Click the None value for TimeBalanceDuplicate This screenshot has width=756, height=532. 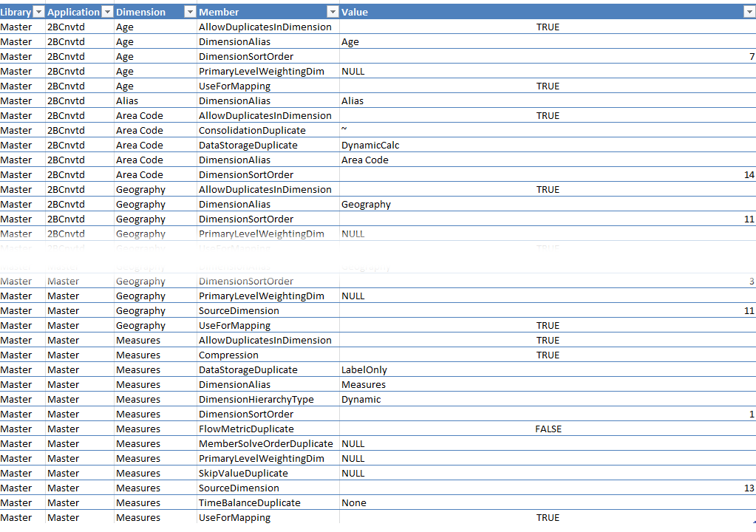[548, 503]
